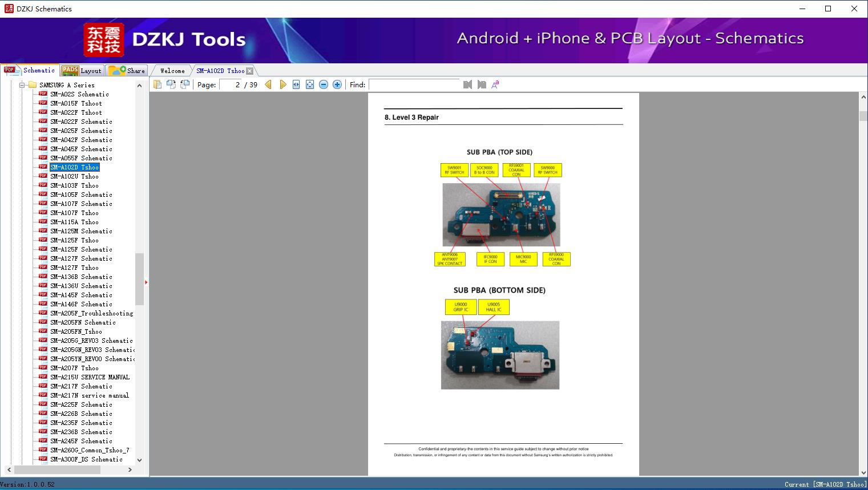Click the document viewer vertical scrollbar thumb
868x490 pixels.
coord(863,116)
